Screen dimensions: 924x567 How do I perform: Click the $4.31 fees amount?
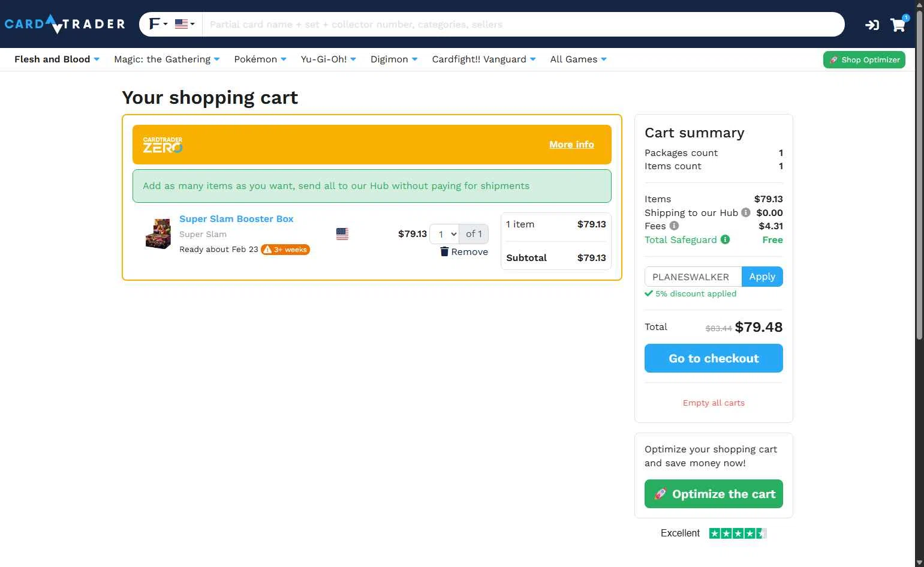coord(770,226)
